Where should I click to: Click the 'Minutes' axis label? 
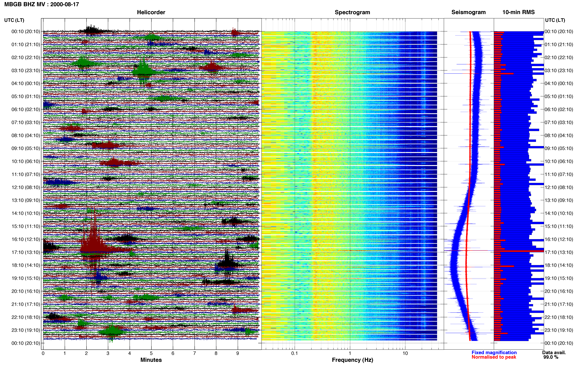151,360
